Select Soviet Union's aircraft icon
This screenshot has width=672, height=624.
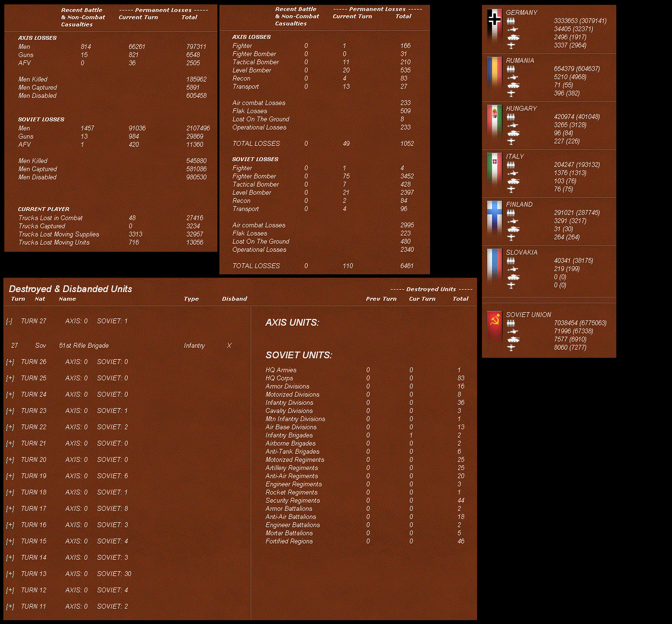511,348
